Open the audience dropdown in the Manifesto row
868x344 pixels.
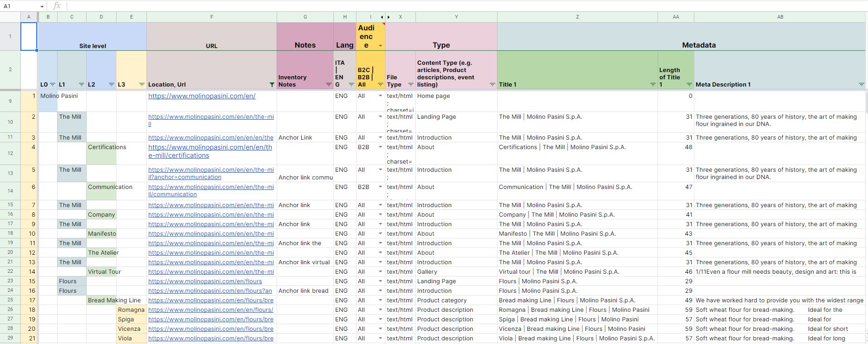[380, 234]
